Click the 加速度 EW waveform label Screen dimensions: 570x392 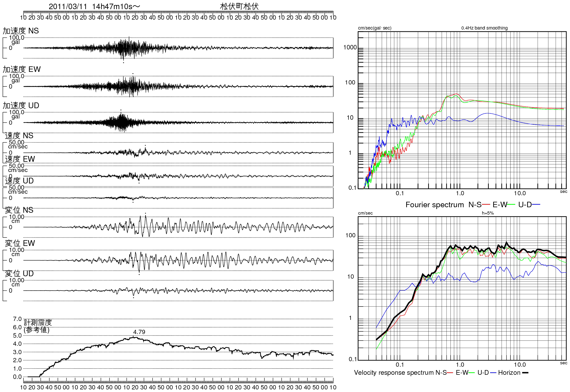(x=22, y=69)
